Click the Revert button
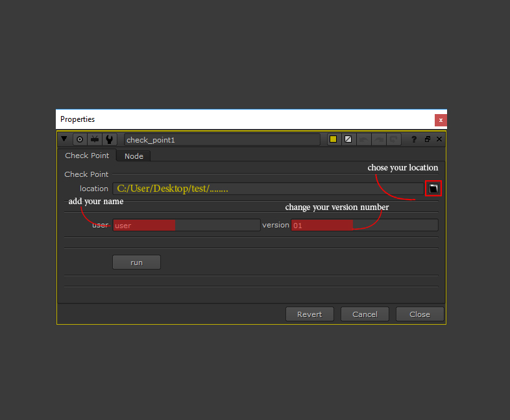Screen dimensions: 510x420 [310, 314]
